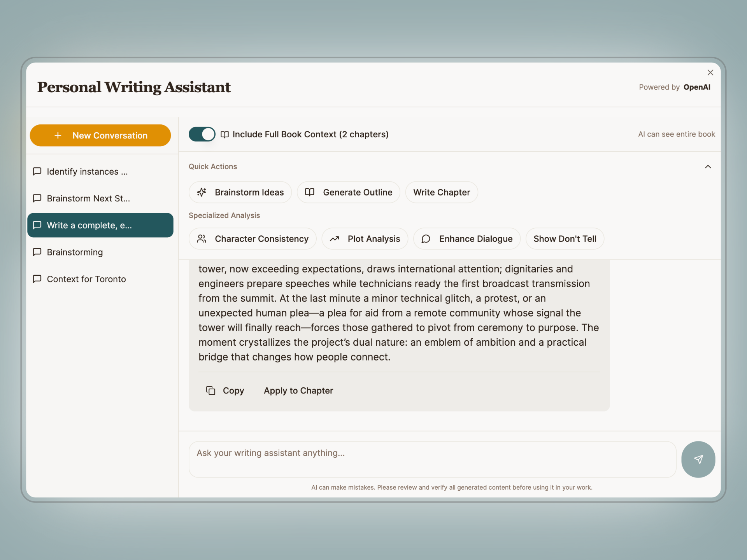Select the Character Consistency people icon
Screen dimensions: 747x560
pyautogui.click(x=202, y=239)
